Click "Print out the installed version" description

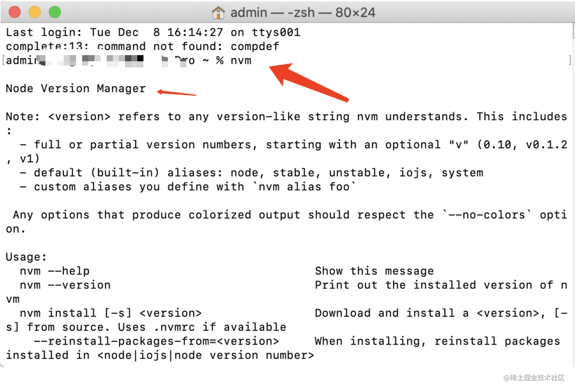point(441,285)
